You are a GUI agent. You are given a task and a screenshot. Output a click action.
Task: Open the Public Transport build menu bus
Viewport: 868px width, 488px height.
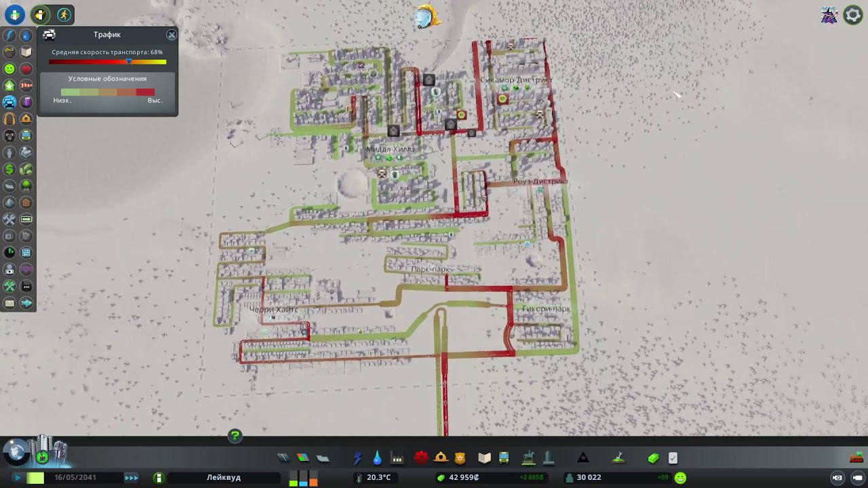[504, 458]
